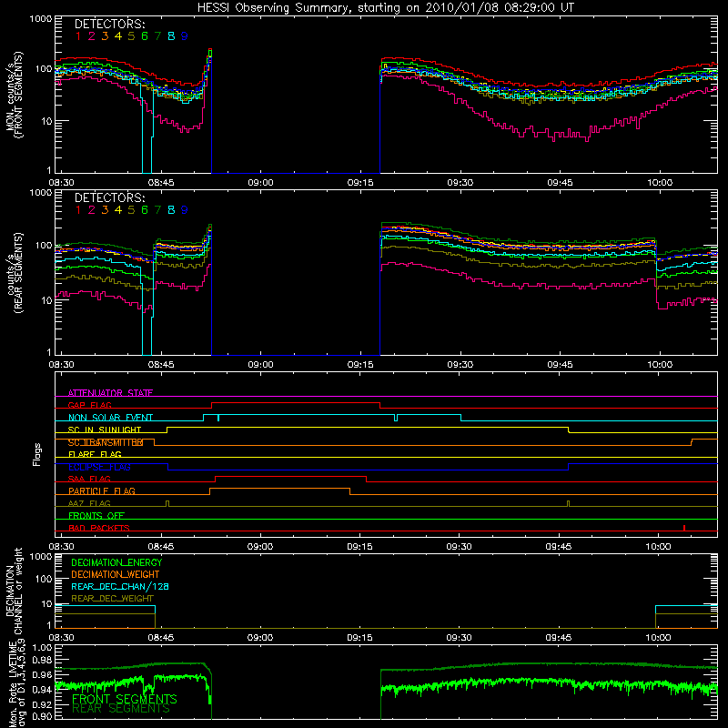Viewport: 728px width, 728px height.
Task: Pick detector 9 in the rear segments legend
Action: point(185,210)
